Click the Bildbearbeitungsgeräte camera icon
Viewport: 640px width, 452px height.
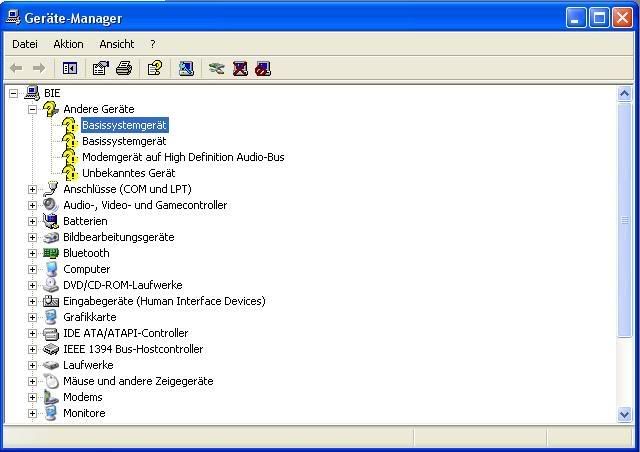pyautogui.click(x=51, y=237)
